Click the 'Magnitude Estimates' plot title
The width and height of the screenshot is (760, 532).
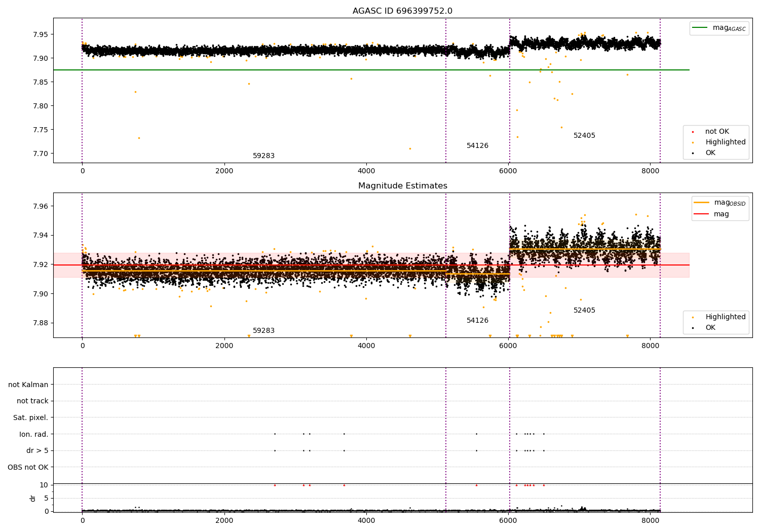pos(402,186)
